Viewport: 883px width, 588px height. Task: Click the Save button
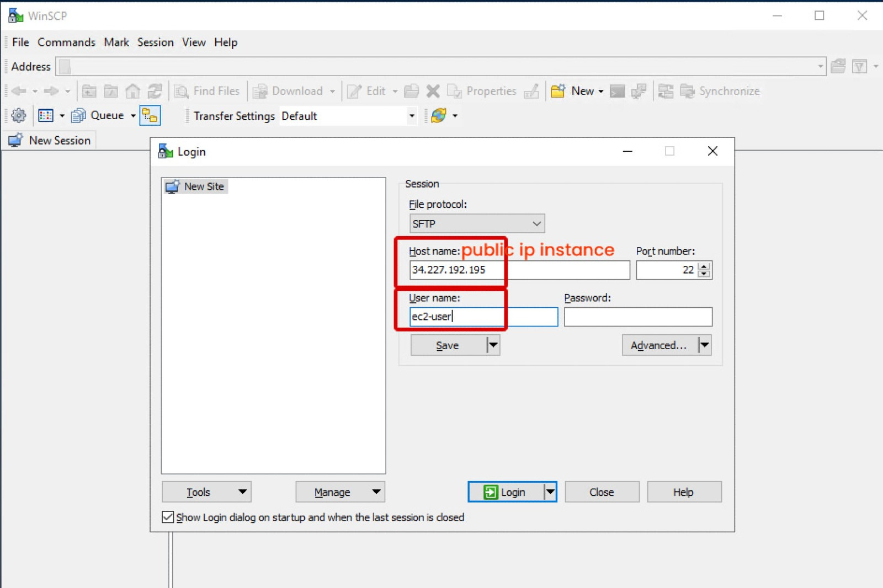[448, 345]
